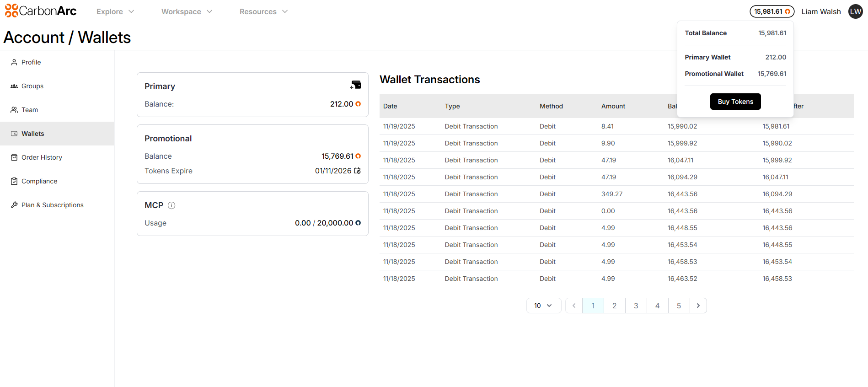Viewport: 868px width, 387px height.
Task: Open the LW user avatar
Action: tap(855, 11)
